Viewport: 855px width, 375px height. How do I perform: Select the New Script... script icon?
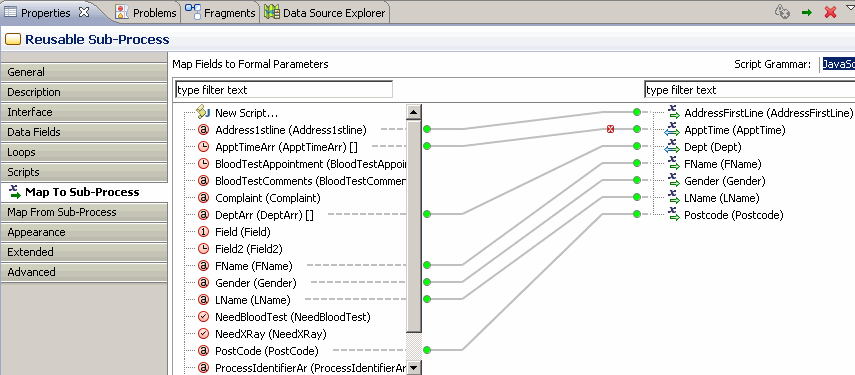pos(203,113)
